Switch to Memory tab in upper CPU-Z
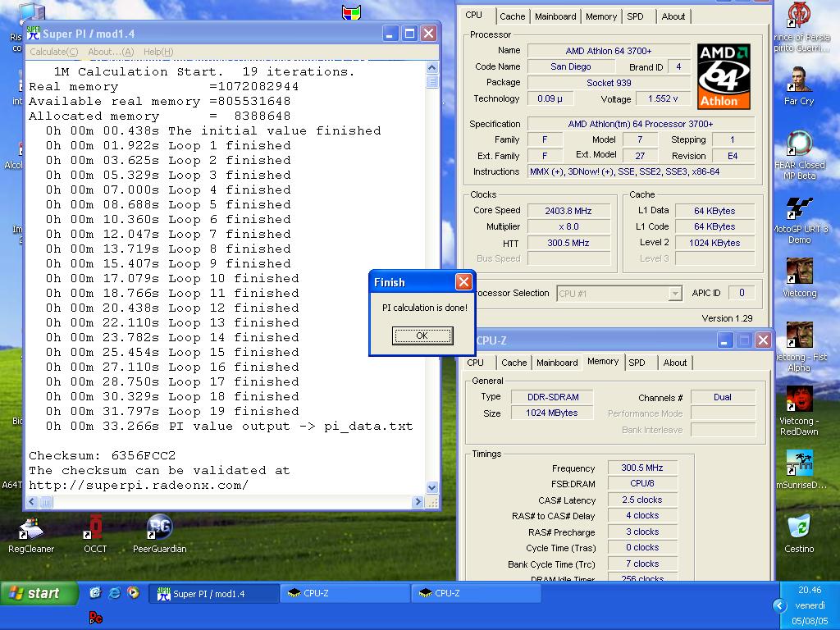The image size is (840, 630). pos(601,16)
